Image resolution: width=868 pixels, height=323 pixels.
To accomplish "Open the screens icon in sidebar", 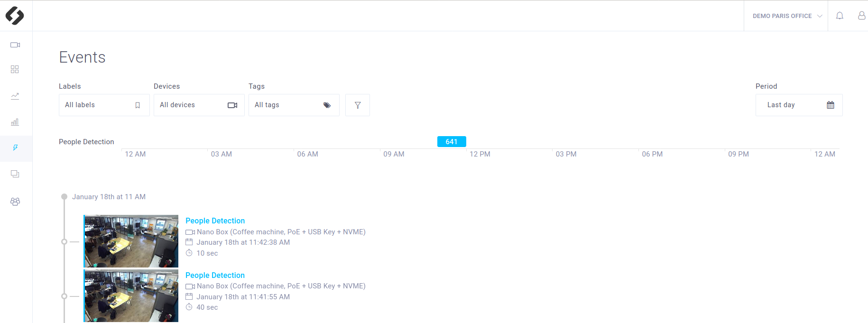I will 15,174.
